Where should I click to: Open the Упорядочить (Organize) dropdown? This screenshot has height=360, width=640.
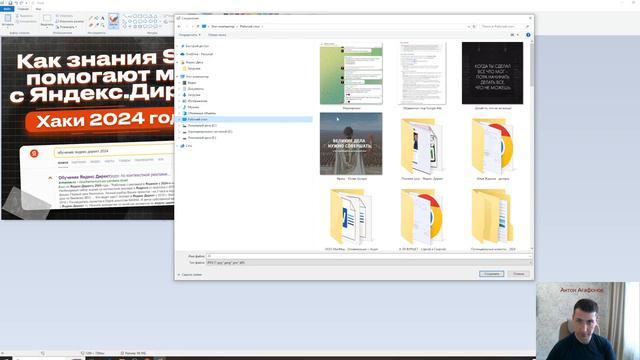(189, 35)
